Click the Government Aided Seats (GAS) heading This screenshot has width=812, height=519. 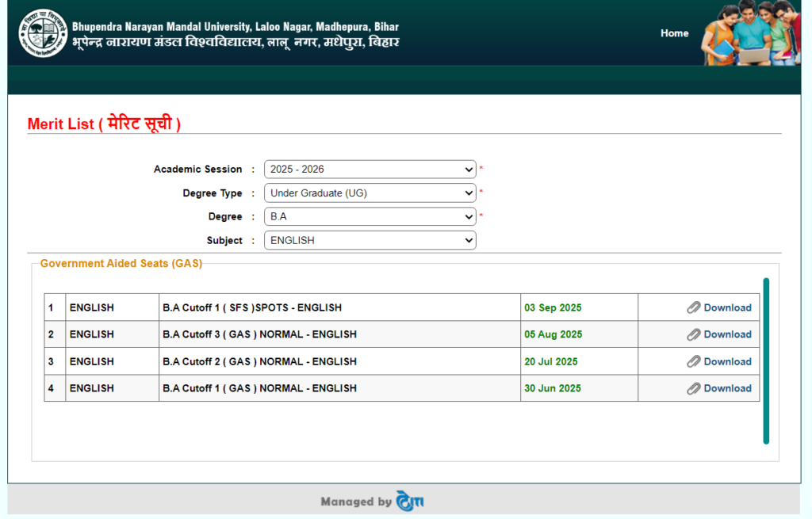coord(121,263)
